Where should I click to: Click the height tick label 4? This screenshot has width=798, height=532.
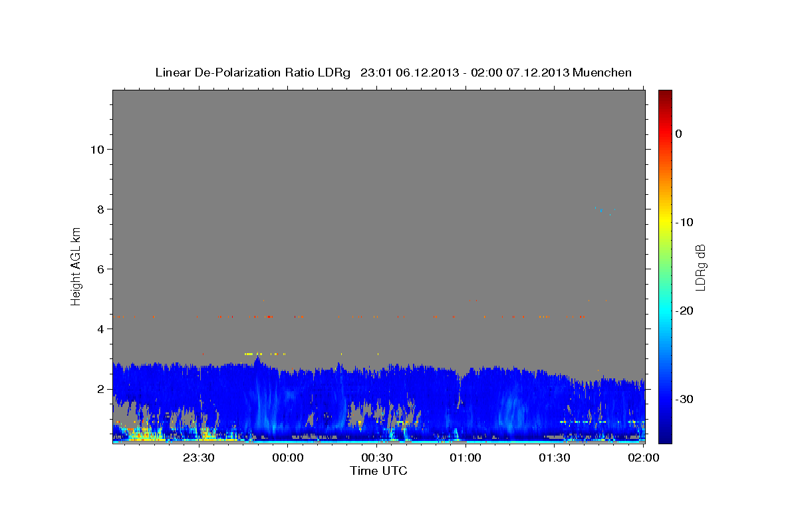(x=100, y=329)
